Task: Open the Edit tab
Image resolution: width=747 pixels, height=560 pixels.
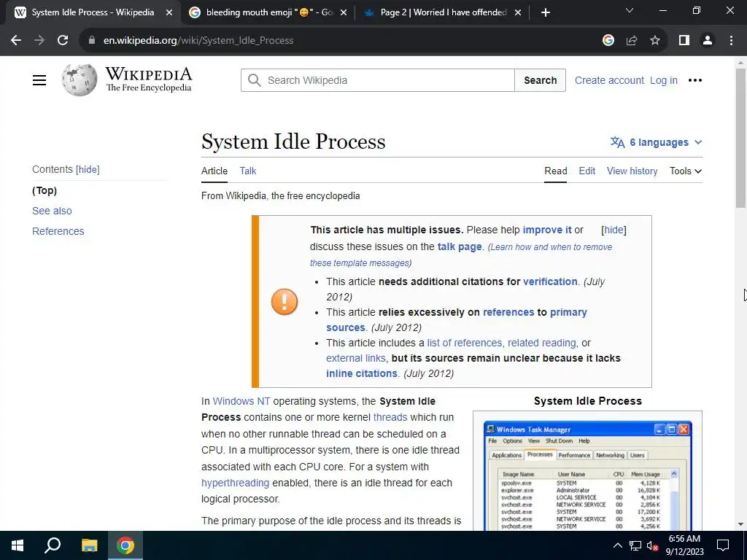Action: (587, 171)
